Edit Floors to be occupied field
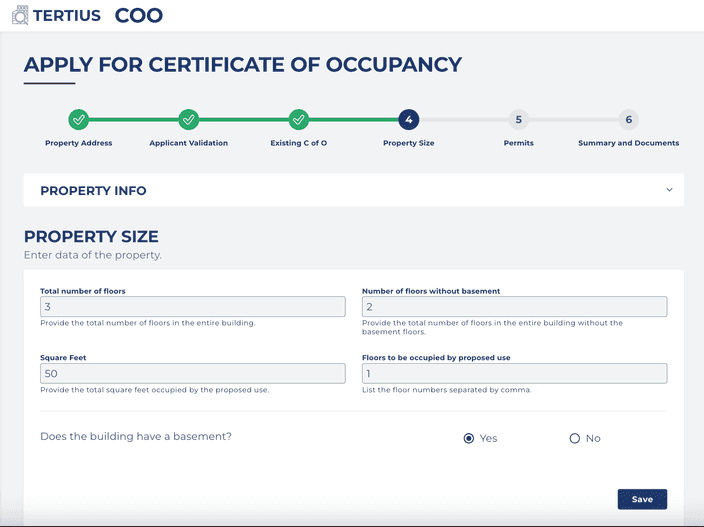The width and height of the screenshot is (704, 527). click(x=514, y=373)
